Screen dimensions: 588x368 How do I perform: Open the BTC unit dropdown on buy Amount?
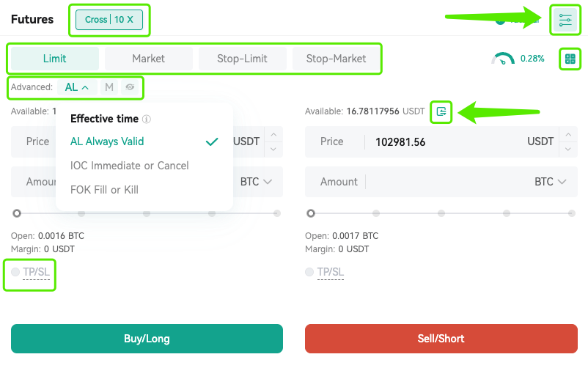tap(256, 182)
